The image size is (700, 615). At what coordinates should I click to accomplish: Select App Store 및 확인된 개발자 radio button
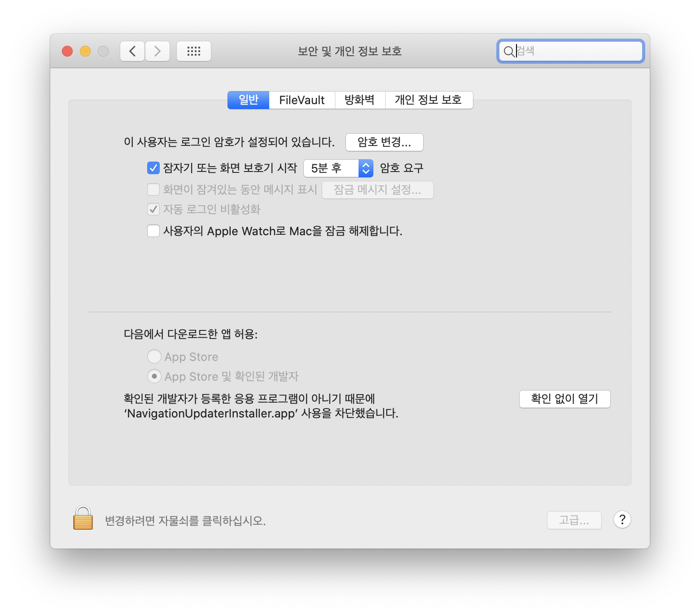154,376
